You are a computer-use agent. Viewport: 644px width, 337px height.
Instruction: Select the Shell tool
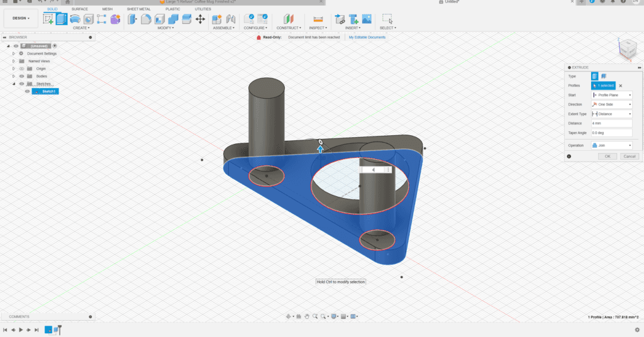(x=159, y=19)
